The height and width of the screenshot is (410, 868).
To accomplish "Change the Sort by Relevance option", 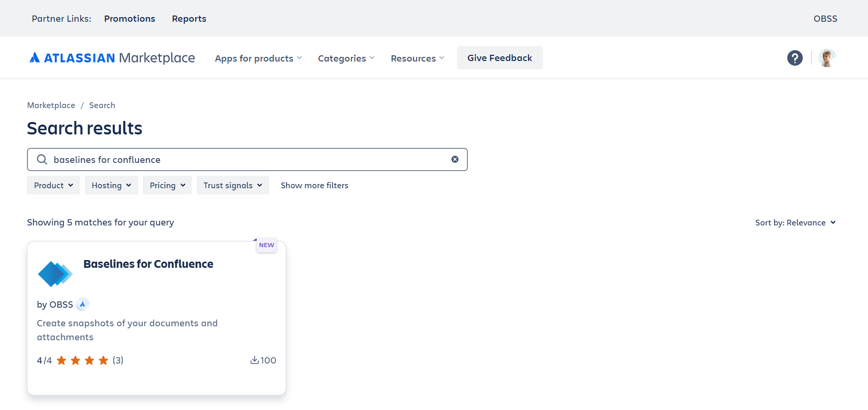I will coord(795,223).
